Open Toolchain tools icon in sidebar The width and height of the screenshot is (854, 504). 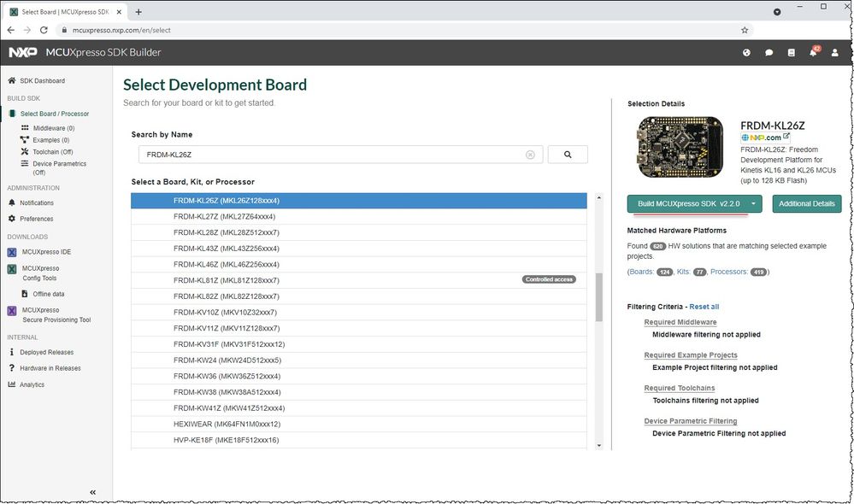pos(25,152)
